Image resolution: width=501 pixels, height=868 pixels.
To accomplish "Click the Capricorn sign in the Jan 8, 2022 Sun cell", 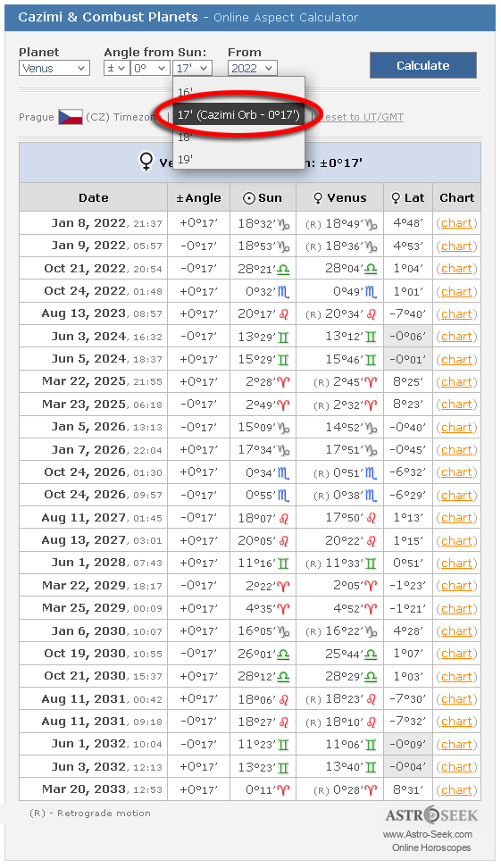I will click(x=283, y=223).
